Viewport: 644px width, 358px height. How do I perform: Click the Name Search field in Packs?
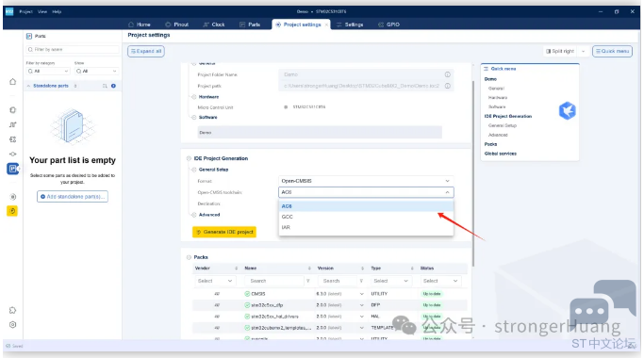[274, 281]
